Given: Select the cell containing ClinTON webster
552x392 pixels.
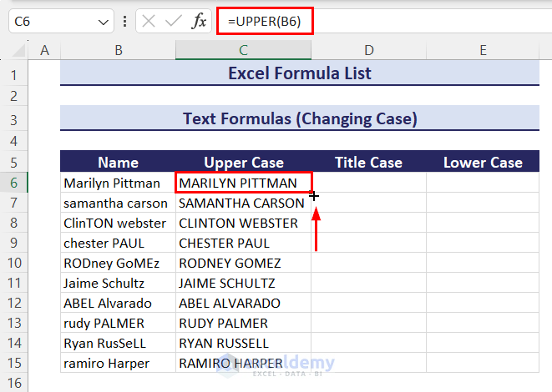Looking at the screenshot, I should [118, 223].
